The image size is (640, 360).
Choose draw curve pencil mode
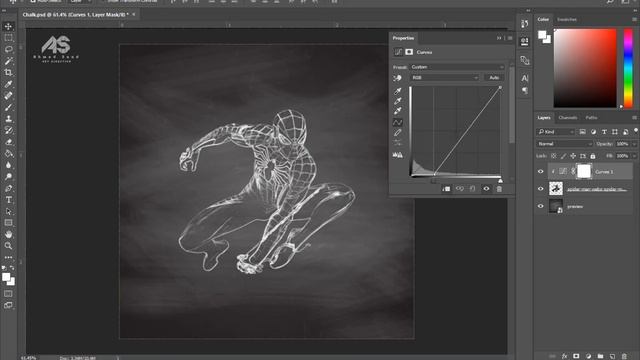pos(398,132)
